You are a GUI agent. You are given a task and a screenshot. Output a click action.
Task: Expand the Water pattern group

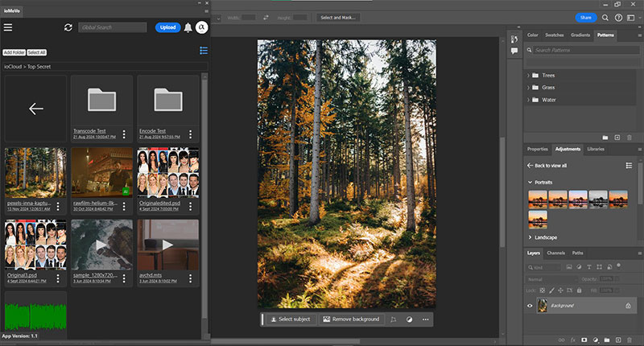pos(530,100)
